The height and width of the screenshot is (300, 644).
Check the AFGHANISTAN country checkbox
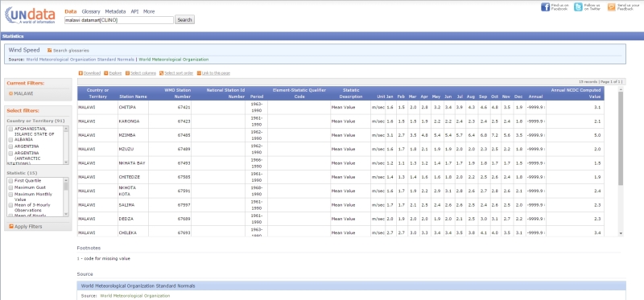(x=10, y=129)
